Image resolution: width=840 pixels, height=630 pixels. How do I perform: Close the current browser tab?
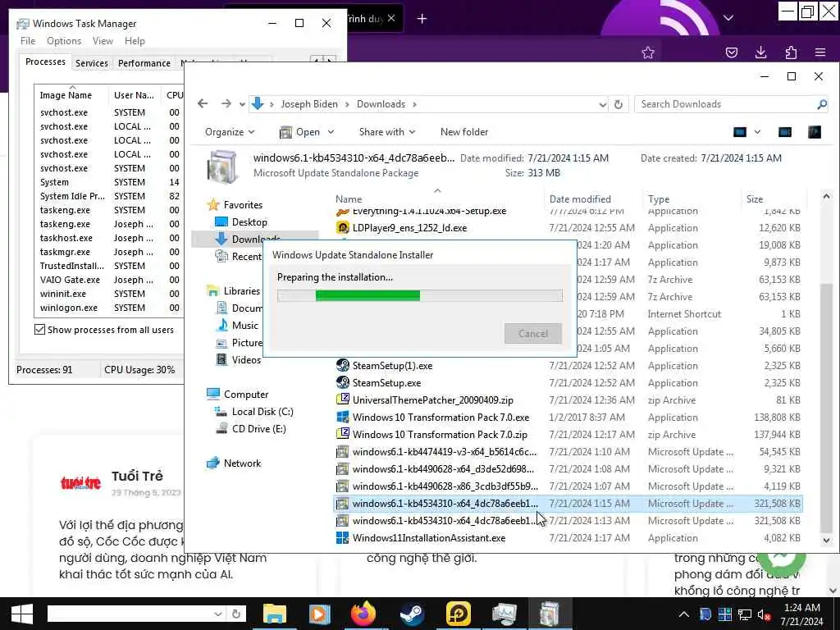coord(391,18)
